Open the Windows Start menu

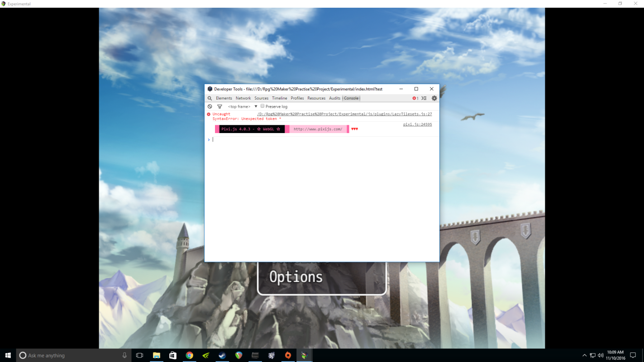click(x=8, y=355)
